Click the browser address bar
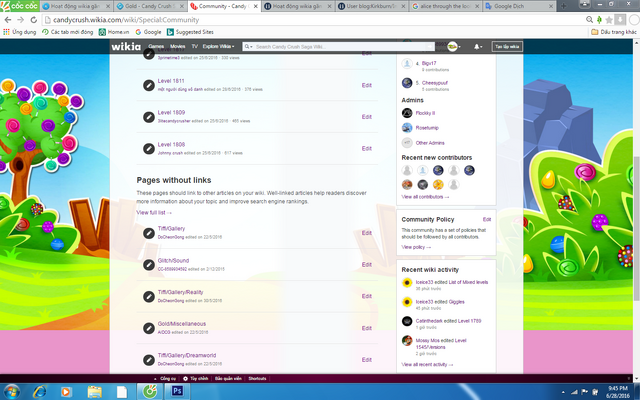 coord(314,20)
